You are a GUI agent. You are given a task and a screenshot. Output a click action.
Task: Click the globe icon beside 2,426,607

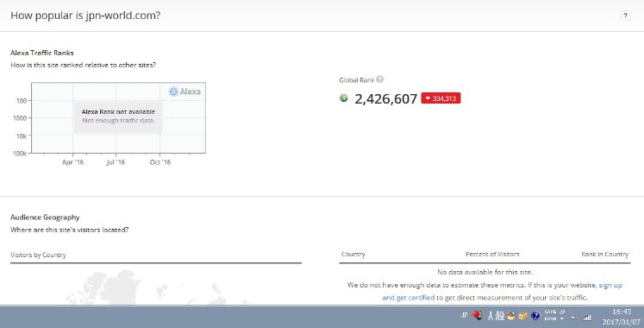coord(344,98)
